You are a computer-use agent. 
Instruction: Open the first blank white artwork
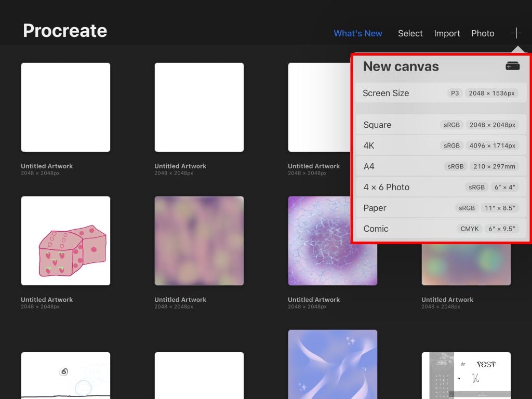65,107
